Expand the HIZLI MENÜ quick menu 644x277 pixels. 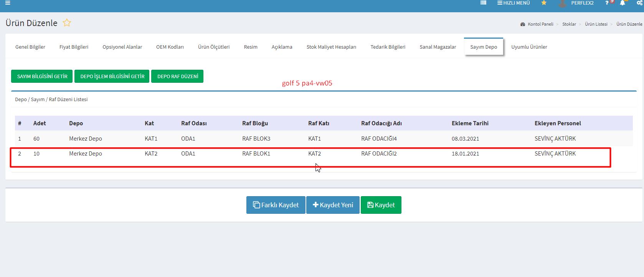click(x=513, y=3)
